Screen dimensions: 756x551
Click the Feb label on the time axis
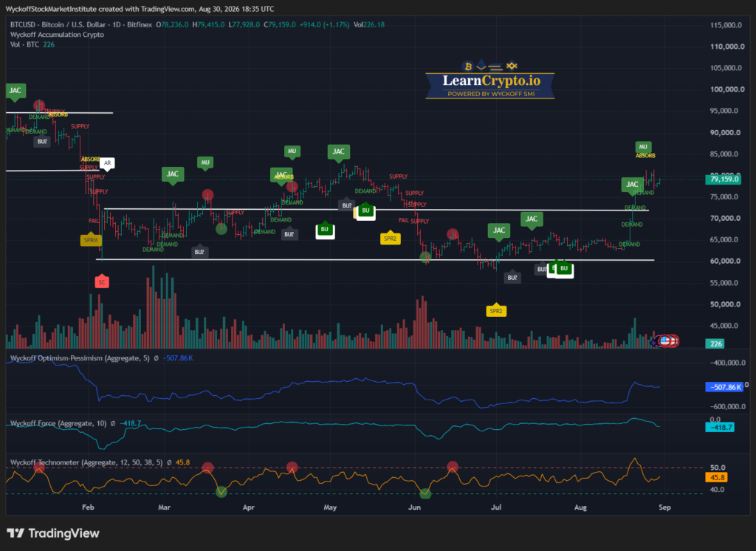click(x=88, y=507)
